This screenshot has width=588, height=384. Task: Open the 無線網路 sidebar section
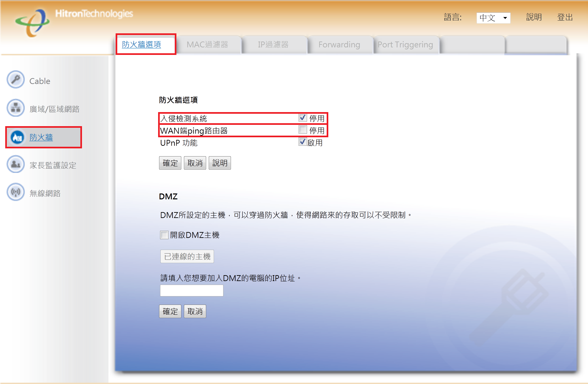coord(45,193)
